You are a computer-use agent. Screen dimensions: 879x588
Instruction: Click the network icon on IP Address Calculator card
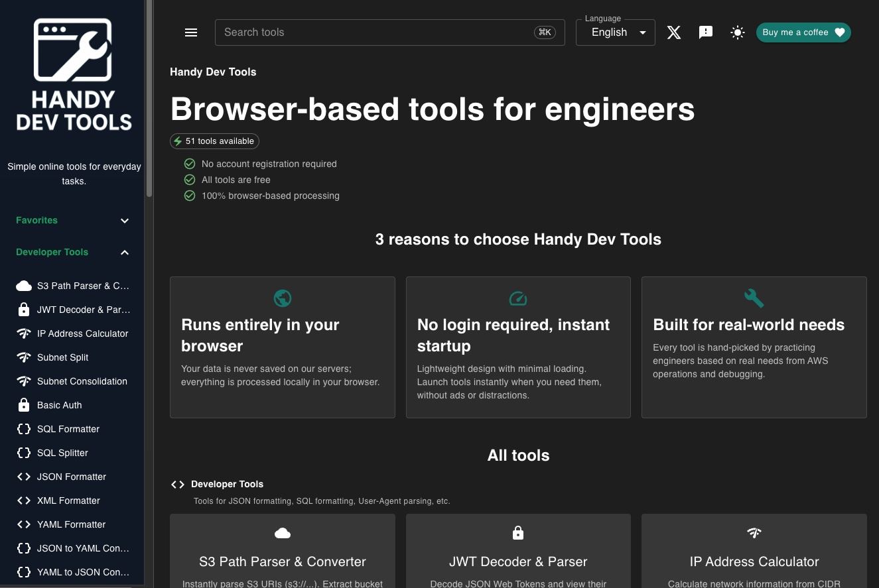(754, 533)
